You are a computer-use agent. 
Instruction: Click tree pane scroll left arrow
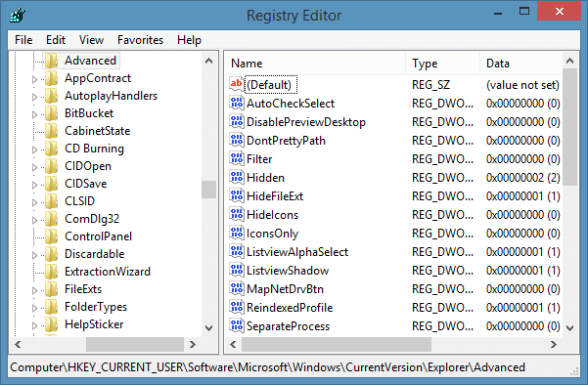coord(18,344)
